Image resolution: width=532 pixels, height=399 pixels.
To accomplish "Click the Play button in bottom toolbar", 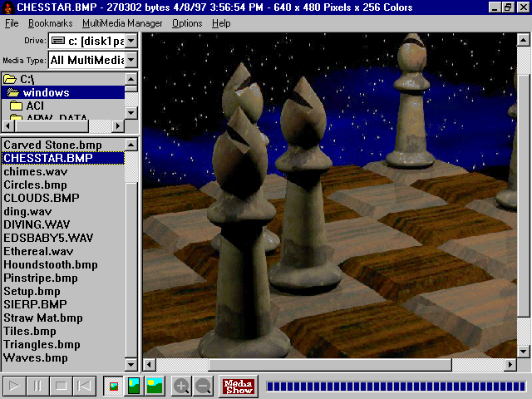I will coord(14,386).
